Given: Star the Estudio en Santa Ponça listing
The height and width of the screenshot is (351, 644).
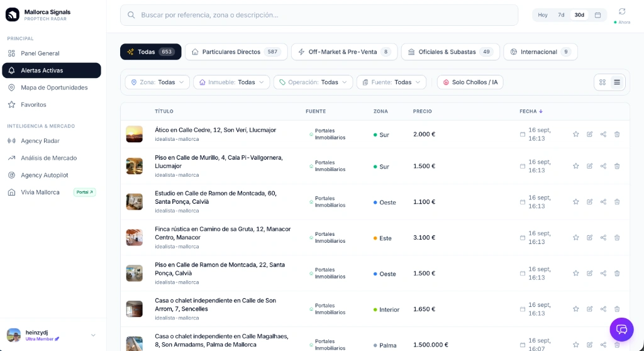Looking at the screenshot, I should pyautogui.click(x=576, y=202).
